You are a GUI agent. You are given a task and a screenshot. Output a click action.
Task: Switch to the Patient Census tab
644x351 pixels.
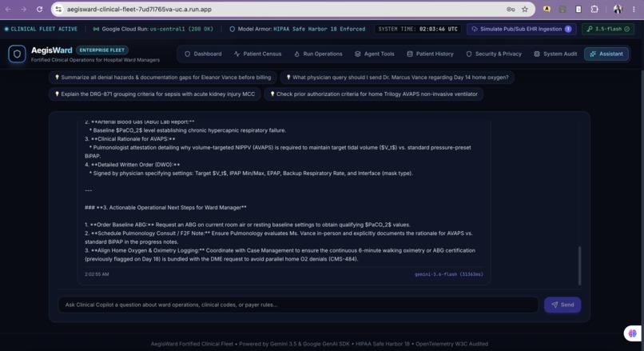(257, 54)
